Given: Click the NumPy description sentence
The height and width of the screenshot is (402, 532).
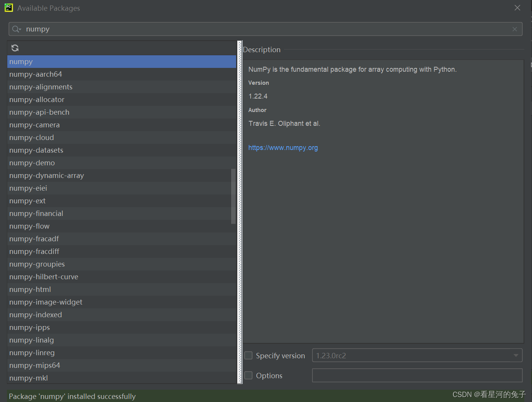Looking at the screenshot, I should click(353, 69).
